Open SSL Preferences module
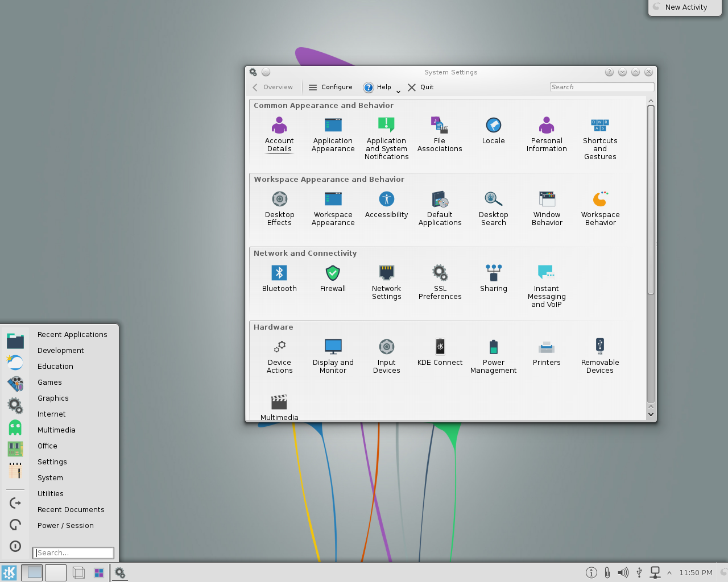 pyautogui.click(x=440, y=282)
